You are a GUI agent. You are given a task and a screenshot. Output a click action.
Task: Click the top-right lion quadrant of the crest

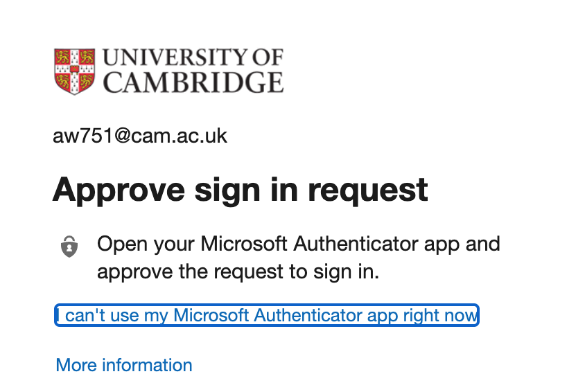[x=87, y=57]
